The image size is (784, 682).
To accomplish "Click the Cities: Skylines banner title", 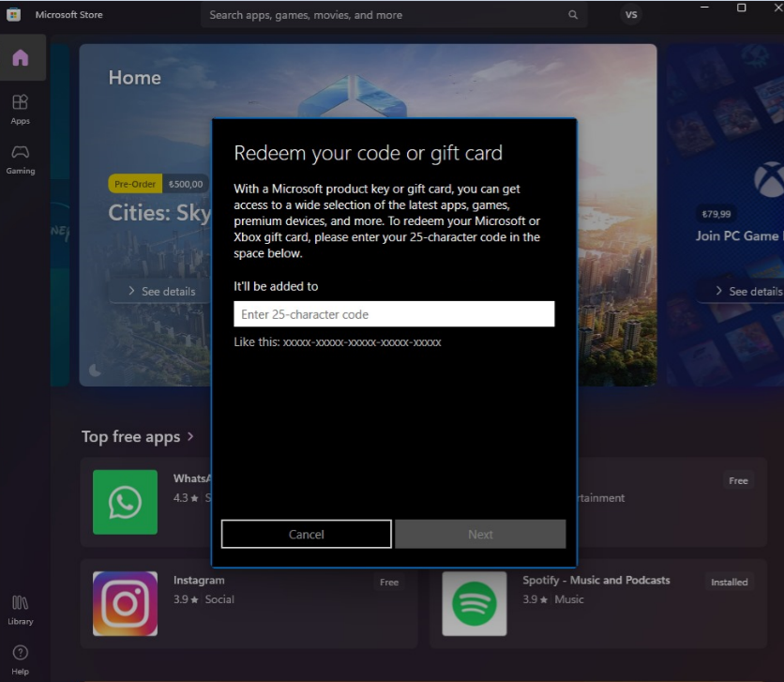I will (x=159, y=213).
